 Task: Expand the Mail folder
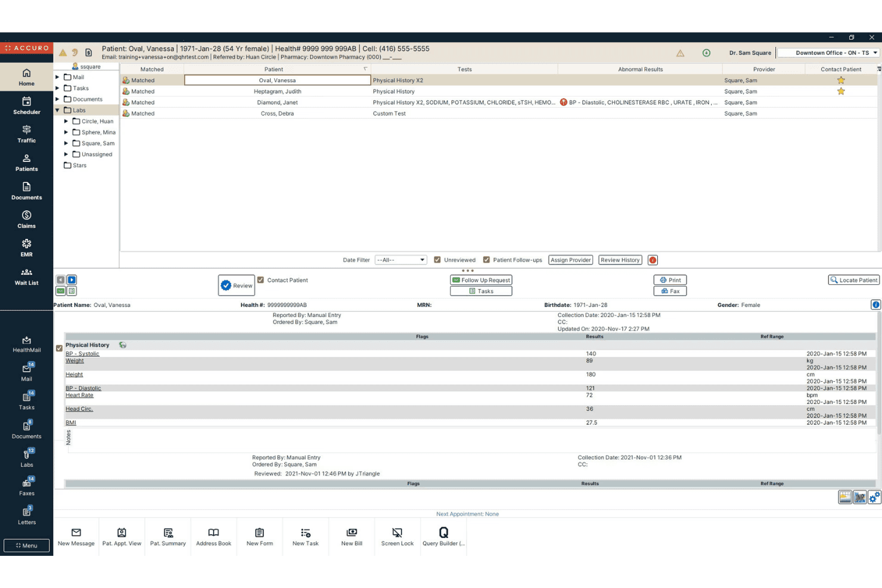(x=57, y=77)
